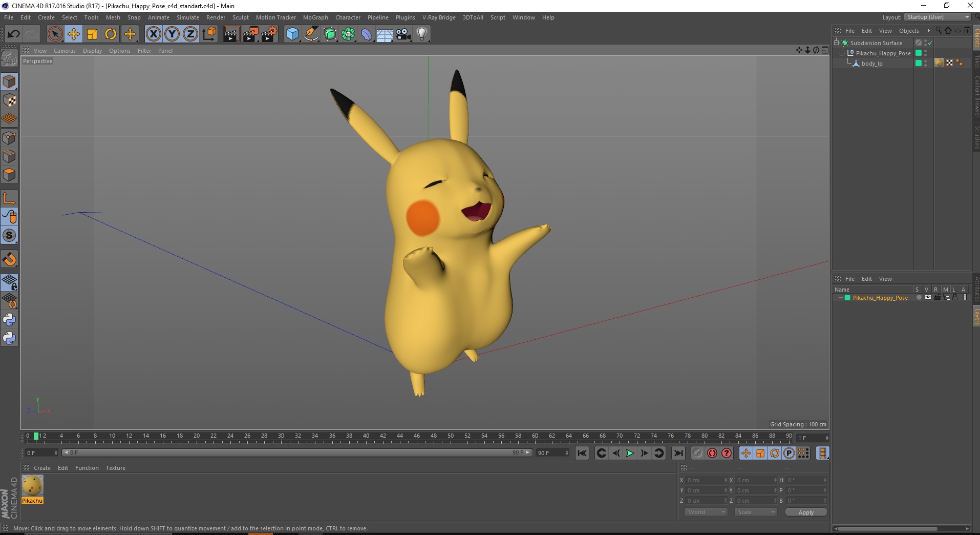Open the Deformer objects icon
The width and height of the screenshot is (980, 535).
(367, 34)
